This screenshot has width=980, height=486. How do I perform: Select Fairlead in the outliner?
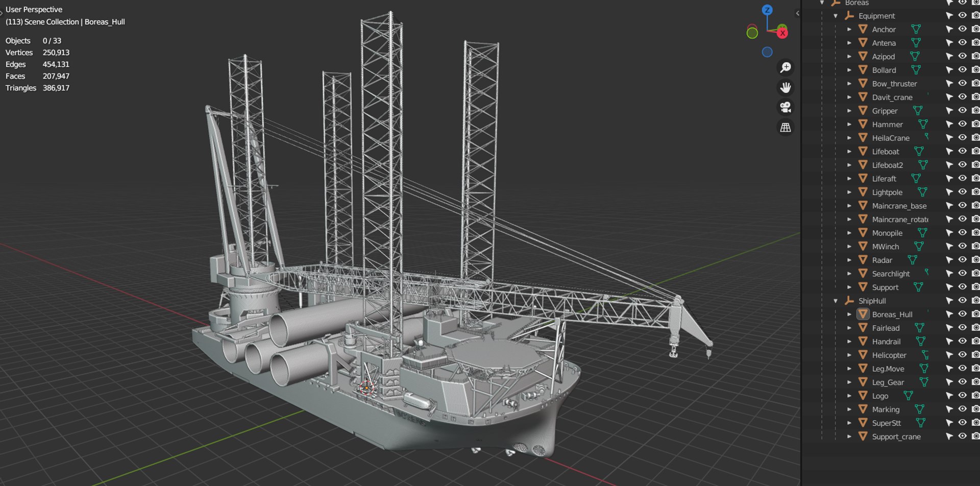(x=886, y=328)
